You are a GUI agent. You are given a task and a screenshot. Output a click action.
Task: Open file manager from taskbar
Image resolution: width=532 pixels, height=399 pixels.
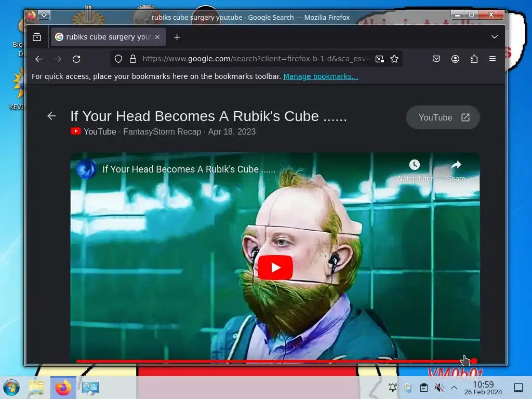36,388
